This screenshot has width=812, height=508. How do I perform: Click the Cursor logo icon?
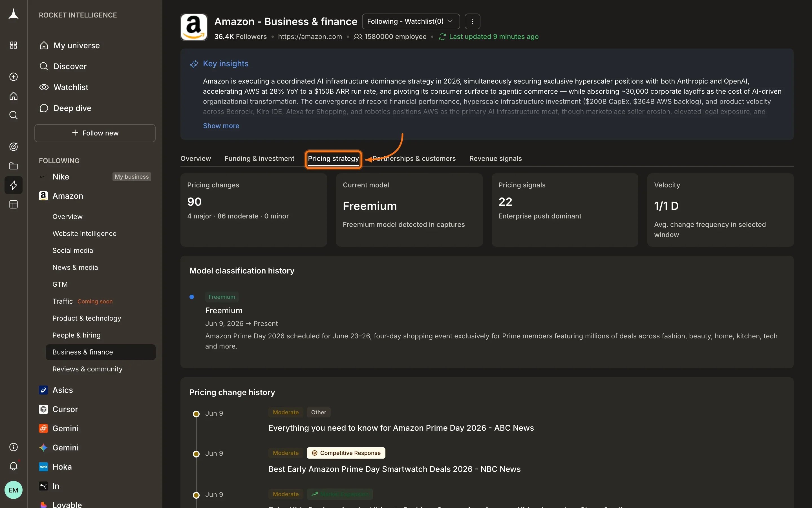point(43,409)
